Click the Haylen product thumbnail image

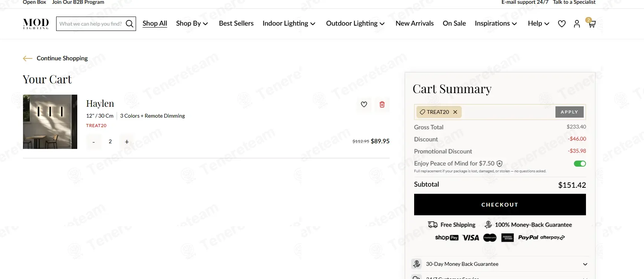(x=50, y=122)
